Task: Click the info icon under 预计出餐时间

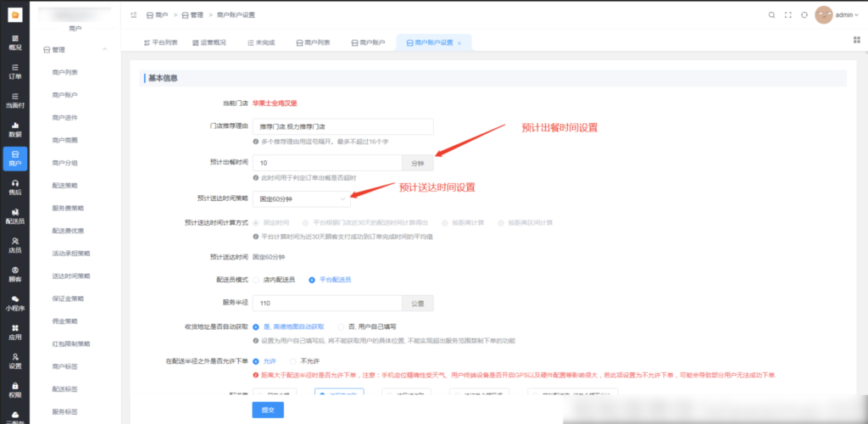Action: tap(256, 178)
